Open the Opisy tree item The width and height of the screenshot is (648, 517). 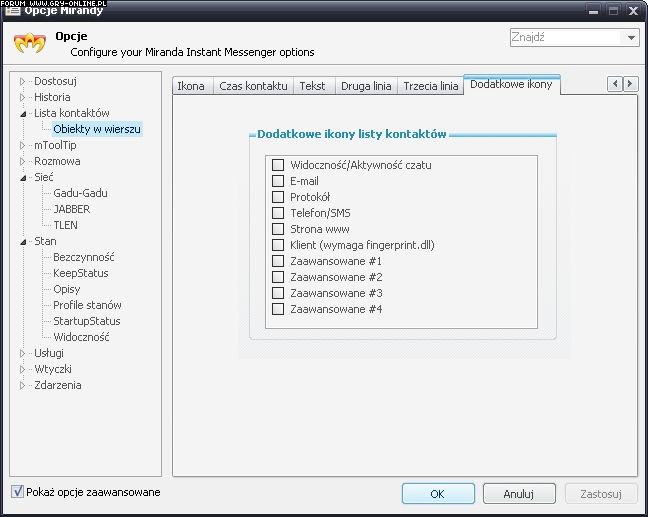(67, 289)
